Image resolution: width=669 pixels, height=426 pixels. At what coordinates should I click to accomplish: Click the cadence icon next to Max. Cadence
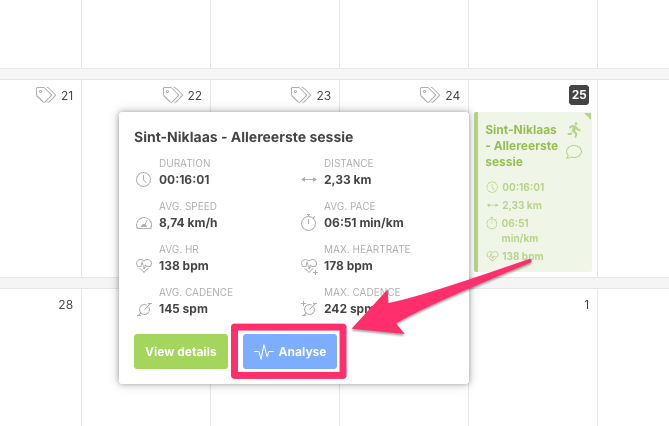tap(309, 308)
